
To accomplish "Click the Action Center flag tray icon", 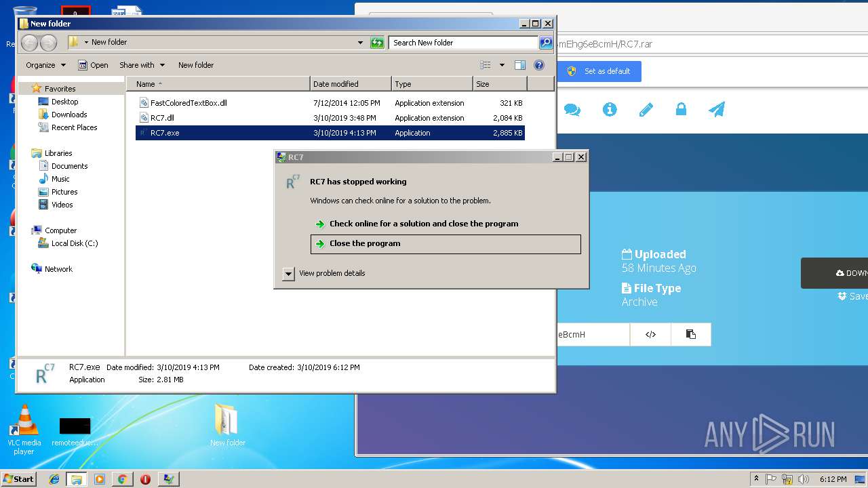I will pos(771,479).
